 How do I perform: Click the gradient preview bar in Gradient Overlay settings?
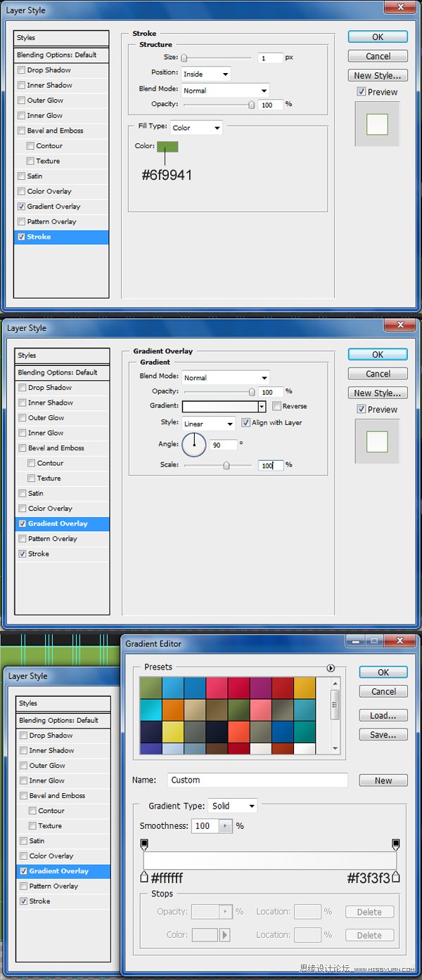(220, 407)
